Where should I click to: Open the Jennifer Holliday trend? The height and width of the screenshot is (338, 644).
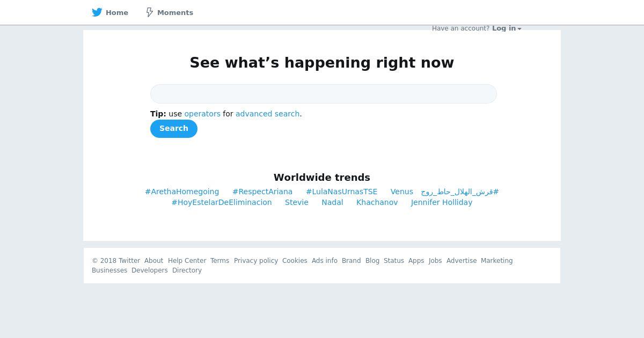[x=442, y=202]
